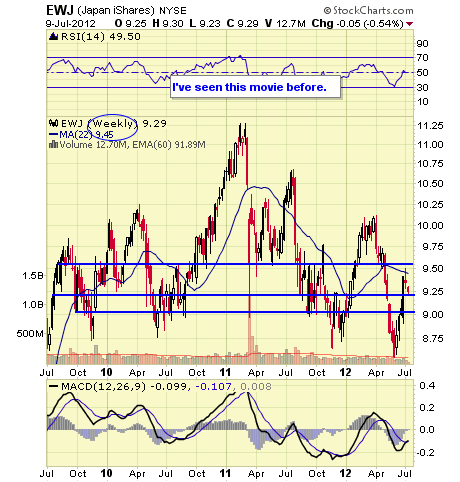Click the 9.00 horizontal support line
Image resolution: width=460 pixels, height=482 pixels.
(x=244, y=312)
